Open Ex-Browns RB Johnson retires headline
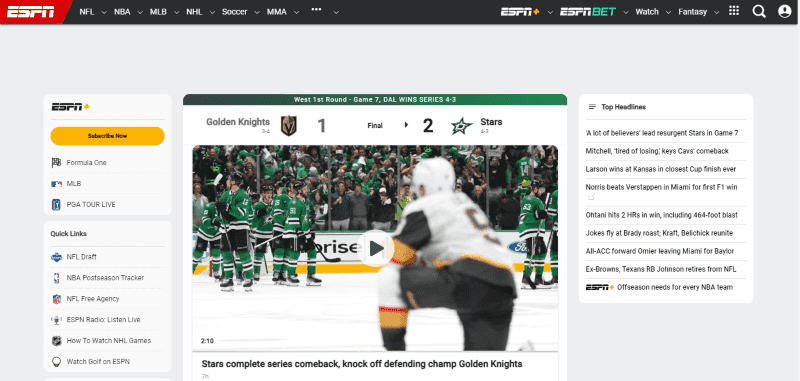The height and width of the screenshot is (381, 800). point(661,269)
